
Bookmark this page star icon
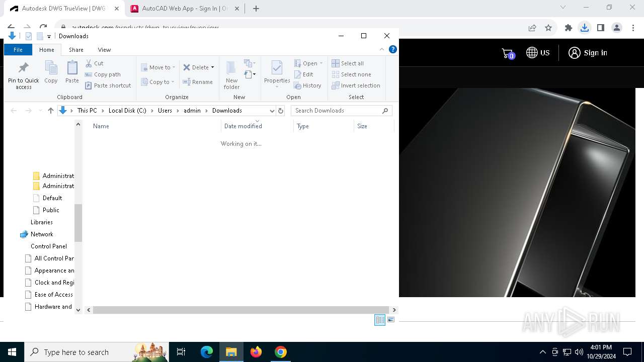pyautogui.click(x=548, y=28)
